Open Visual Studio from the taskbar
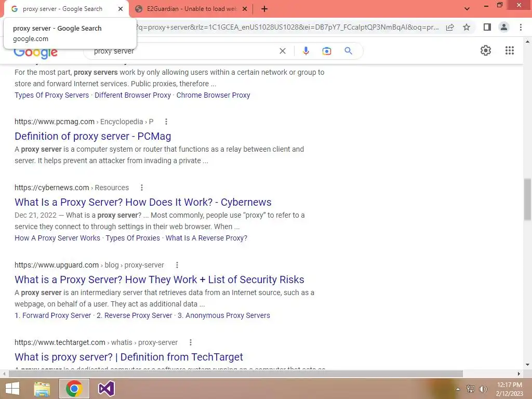 point(106,389)
